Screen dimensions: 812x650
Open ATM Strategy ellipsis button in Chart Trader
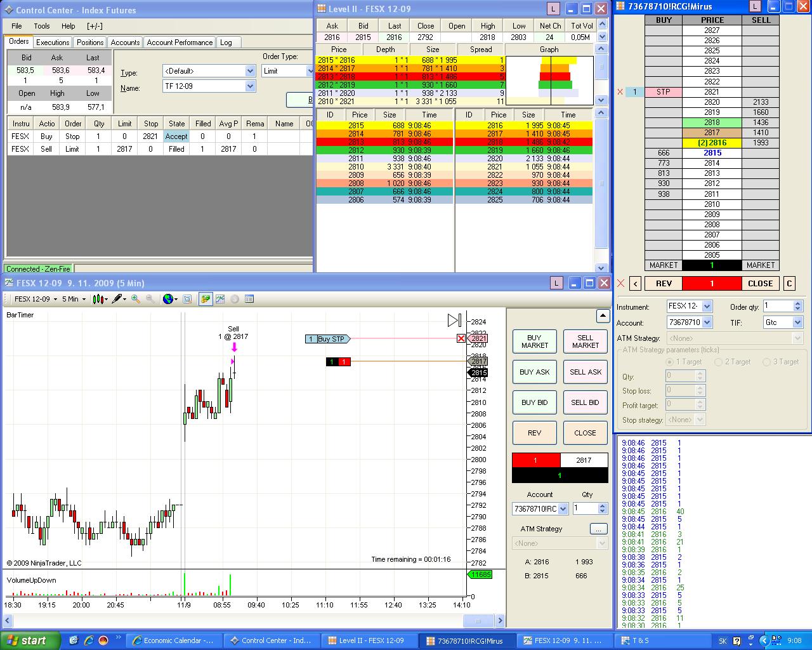pyautogui.click(x=598, y=529)
